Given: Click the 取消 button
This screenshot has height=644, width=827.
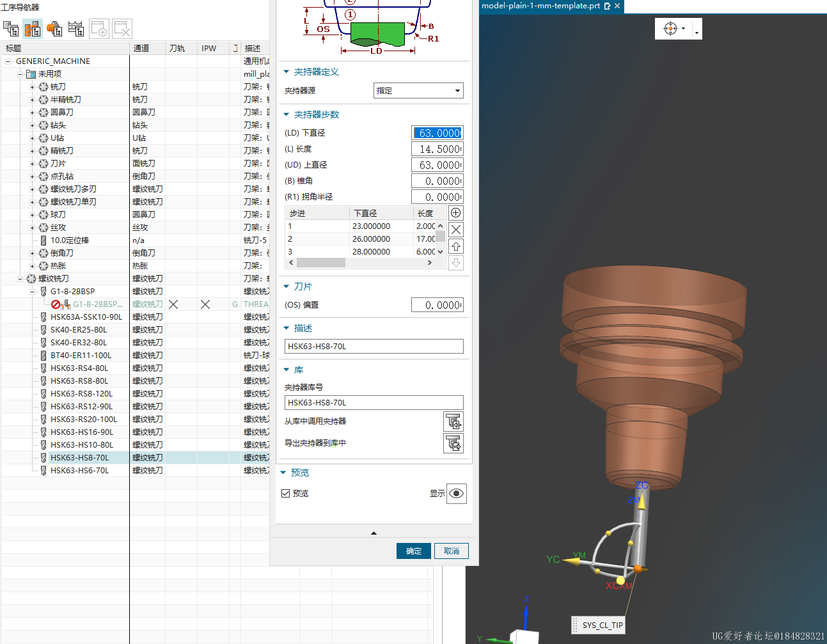Looking at the screenshot, I should [x=452, y=551].
